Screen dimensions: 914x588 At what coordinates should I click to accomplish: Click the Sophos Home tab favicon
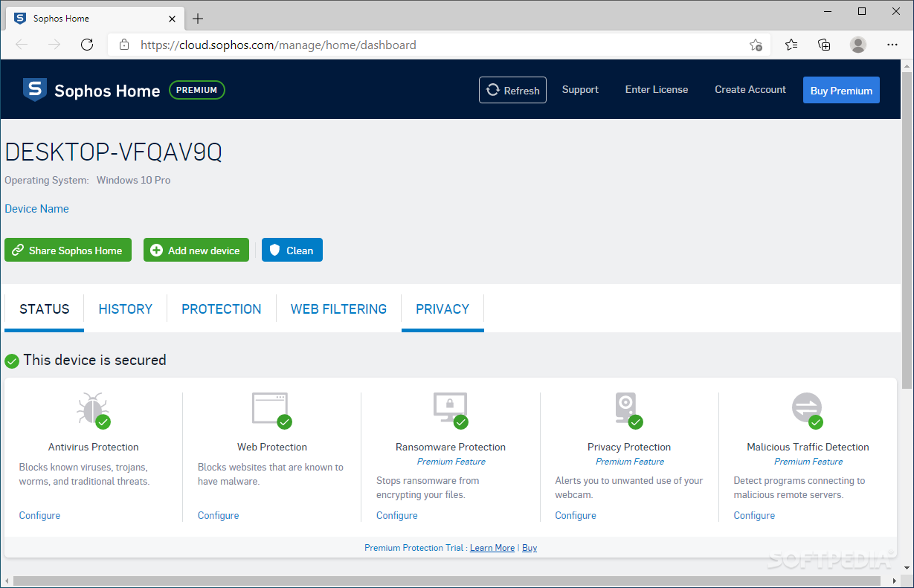(x=20, y=19)
